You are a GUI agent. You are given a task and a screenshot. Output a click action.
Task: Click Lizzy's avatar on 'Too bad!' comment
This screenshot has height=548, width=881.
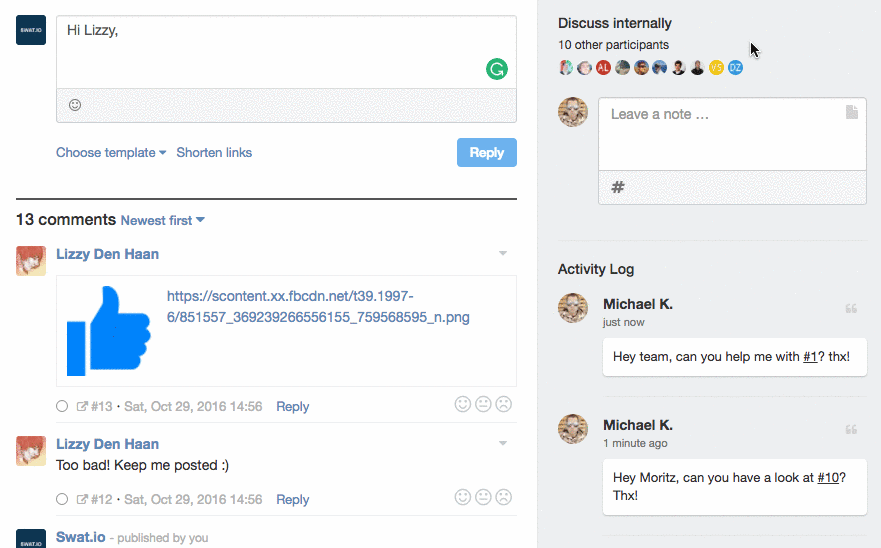(31, 451)
